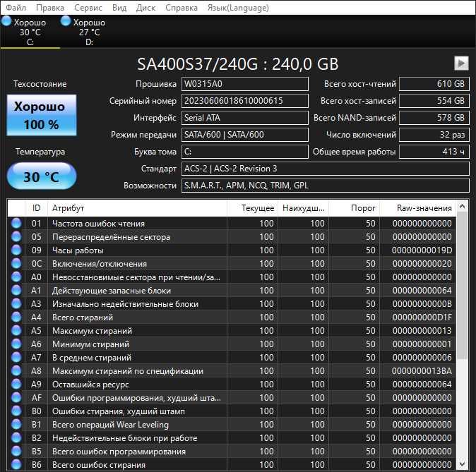This screenshot has width=476, height=472.
Task: Click status orb for attribute AF
Action: click(x=16, y=397)
